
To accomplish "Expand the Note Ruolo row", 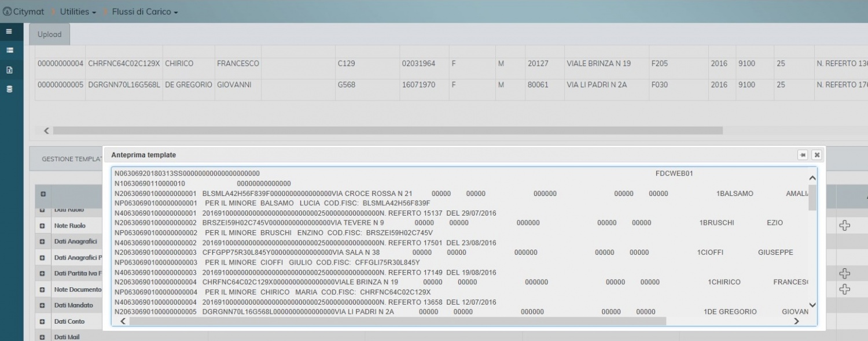I will [42, 225].
